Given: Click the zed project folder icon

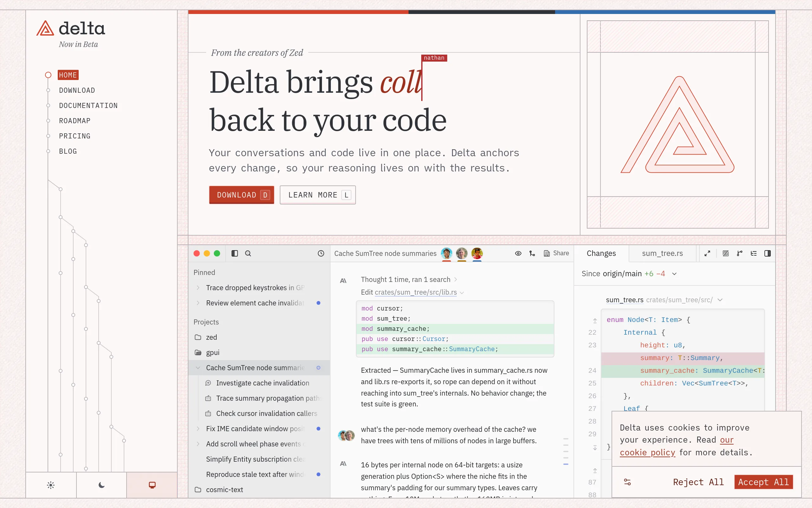Looking at the screenshot, I should [x=198, y=337].
